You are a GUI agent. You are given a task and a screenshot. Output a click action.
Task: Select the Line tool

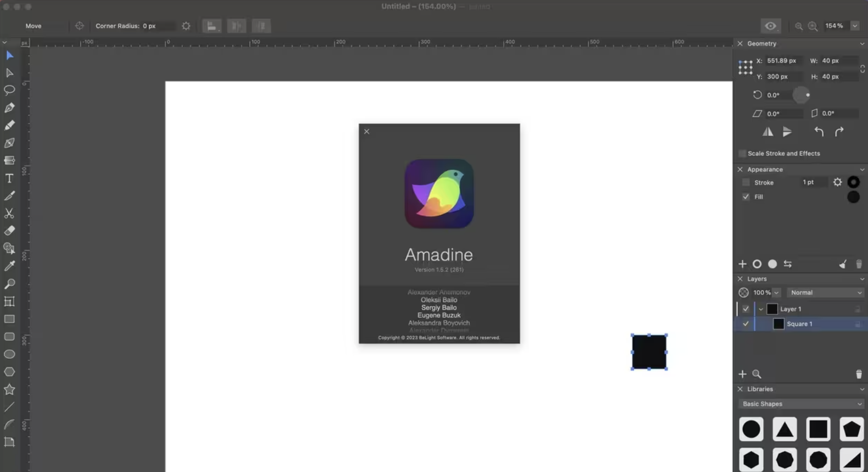(x=9, y=407)
